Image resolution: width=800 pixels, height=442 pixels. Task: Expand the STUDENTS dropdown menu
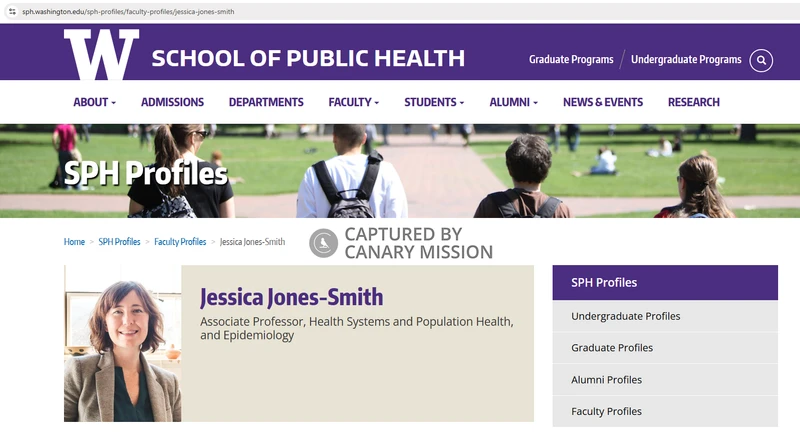click(434, 102)
